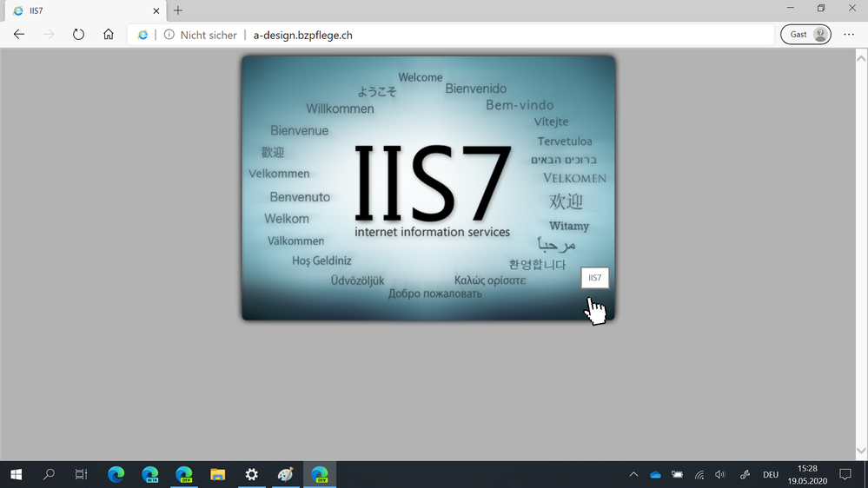Reload the page with the refresh icon

pos(78,35)
